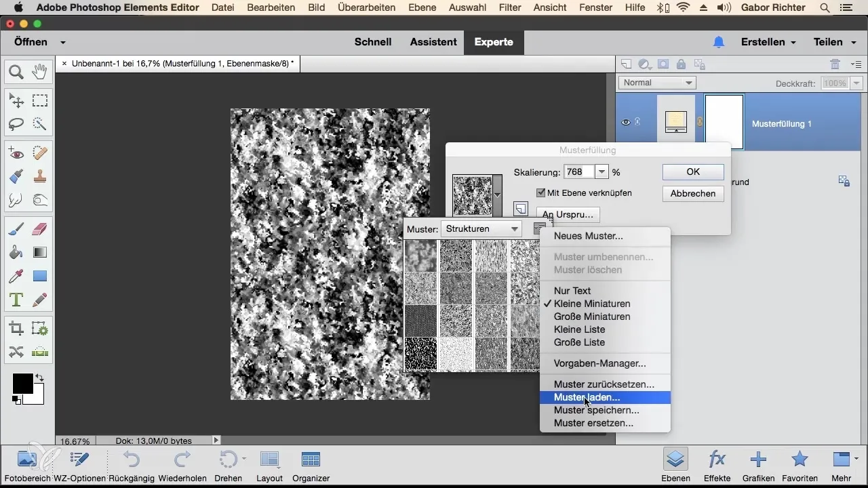Open the Effekte panel

[x=717, y=466]
